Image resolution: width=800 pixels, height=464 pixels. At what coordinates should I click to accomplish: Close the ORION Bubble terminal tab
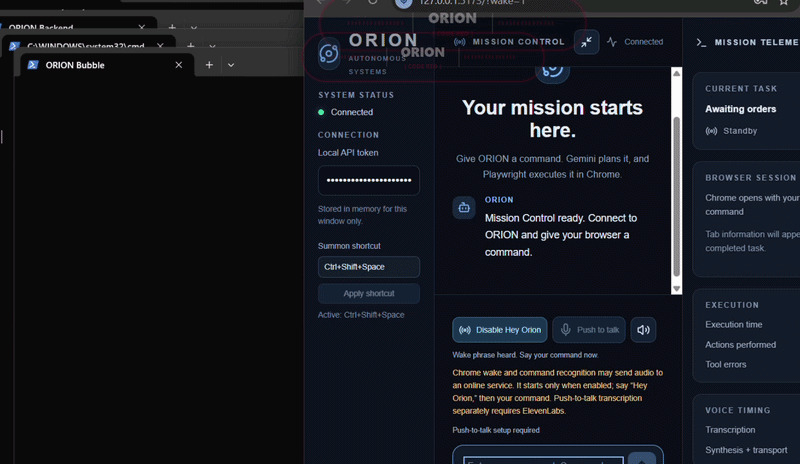tap(179, 65)
